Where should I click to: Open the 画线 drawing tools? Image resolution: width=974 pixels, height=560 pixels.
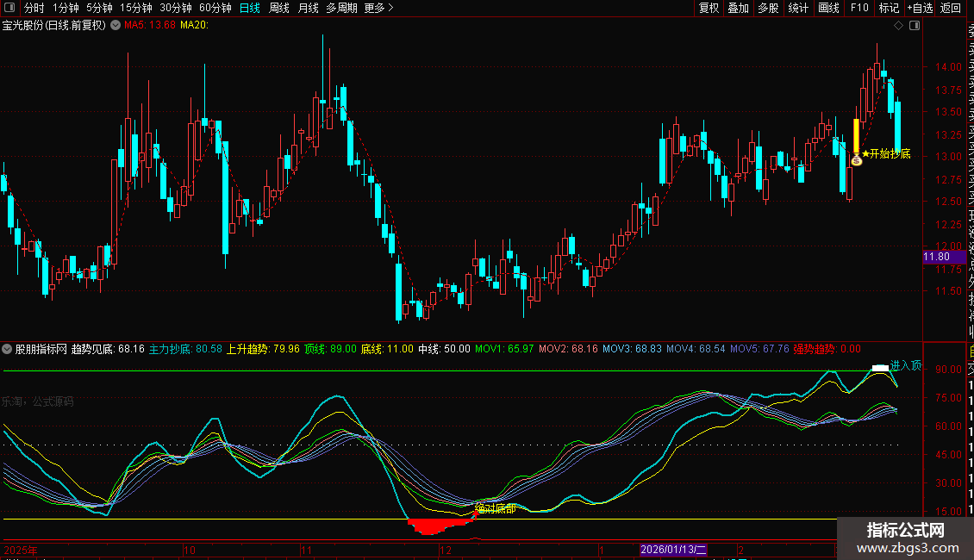click(x=828, y=9)
